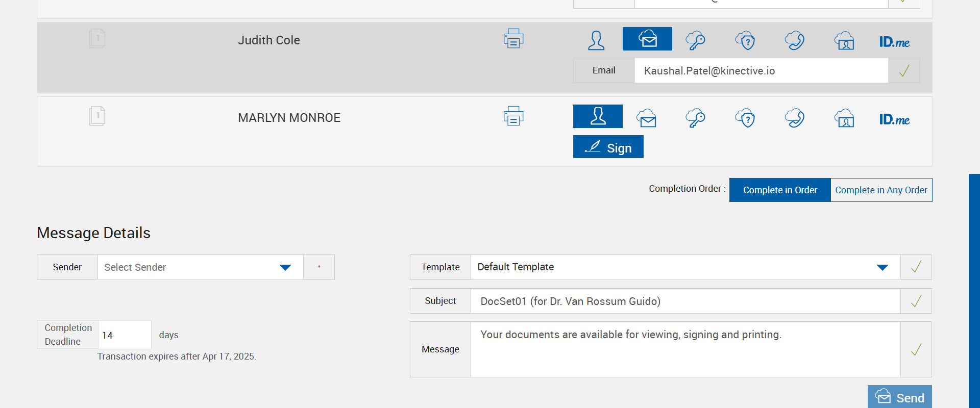Edit the Subject text field
This screenshot has width=980, height=408.
(685, 301)
